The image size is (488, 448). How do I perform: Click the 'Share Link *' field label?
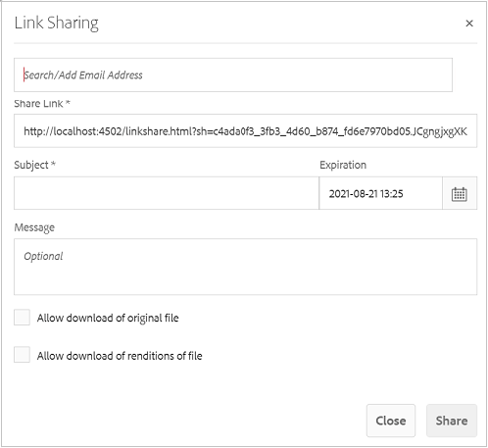(x=42, y=104)
